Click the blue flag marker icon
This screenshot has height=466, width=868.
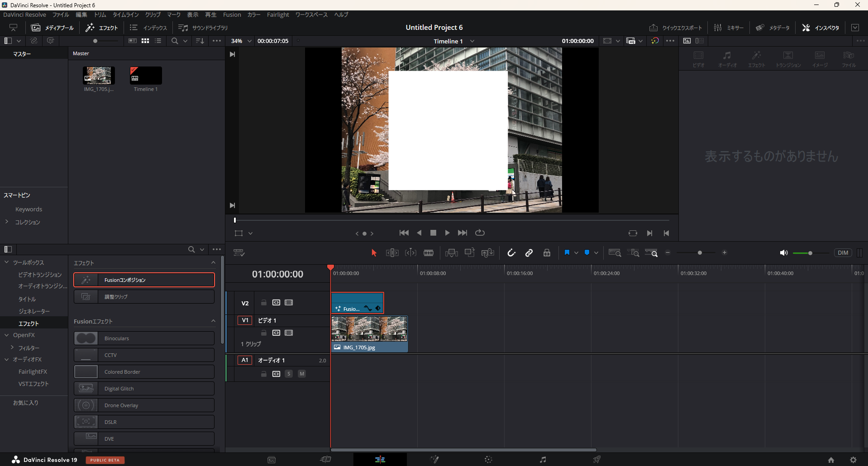click(x=567, y=253)
